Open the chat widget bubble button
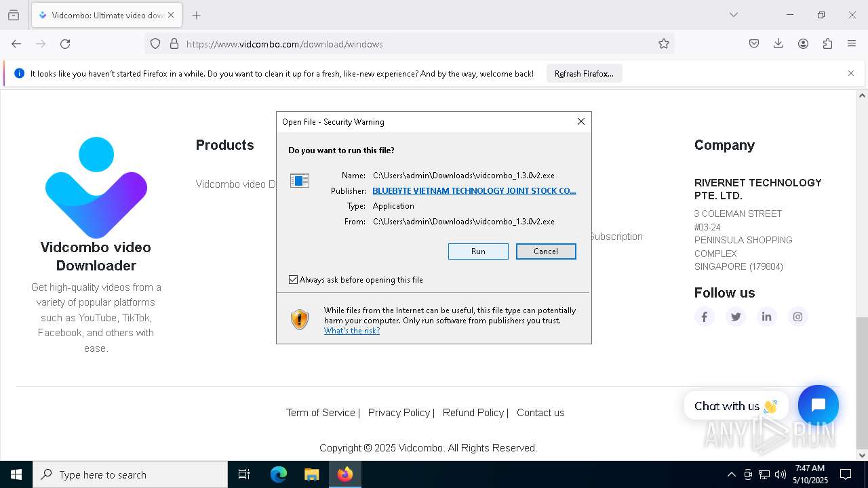The width and height of the screenshot is (868, 488). click(818, 405)
